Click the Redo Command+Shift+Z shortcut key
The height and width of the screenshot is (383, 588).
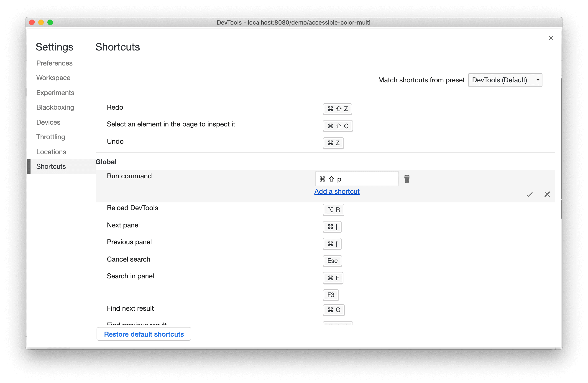337,108
